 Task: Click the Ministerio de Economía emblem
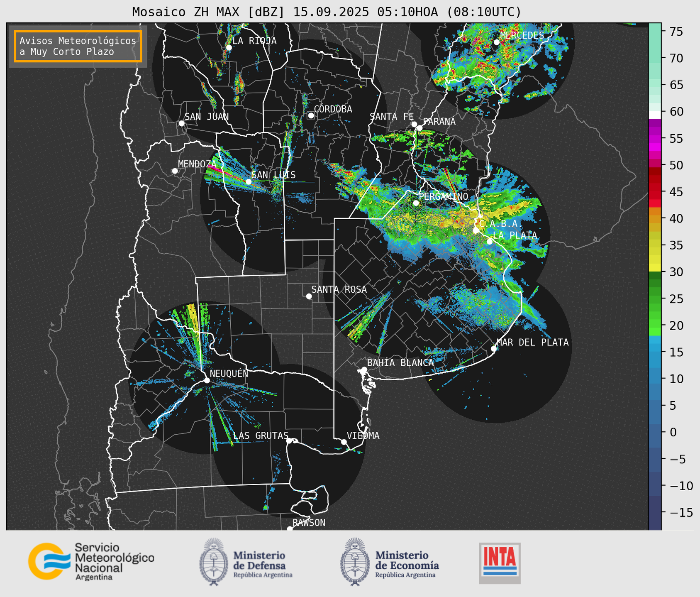coord(355,562)
